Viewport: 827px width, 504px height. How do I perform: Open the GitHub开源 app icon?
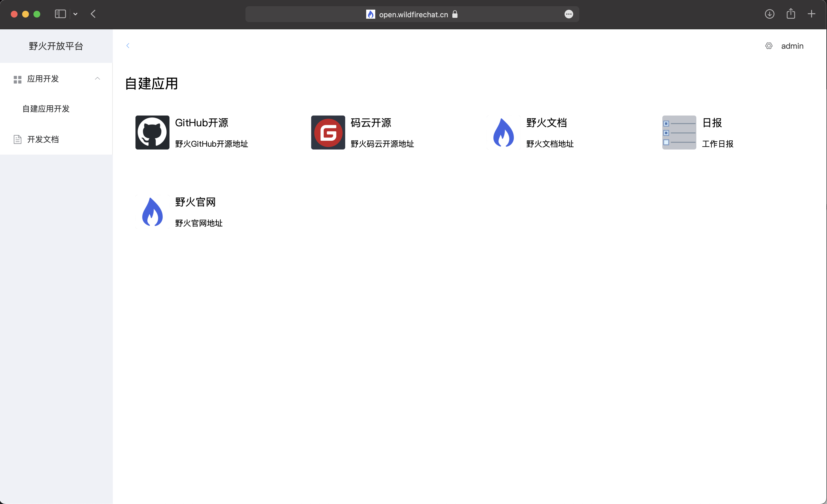(152, 133)
